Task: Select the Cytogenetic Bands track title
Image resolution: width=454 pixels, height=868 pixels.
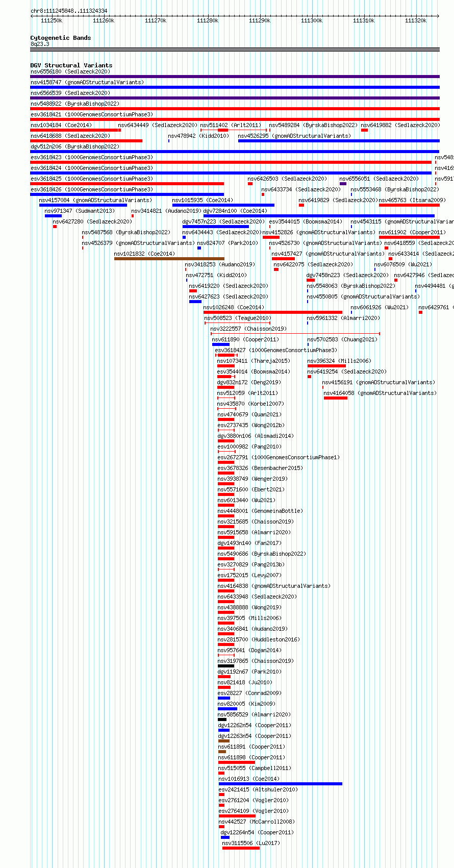Action: (61, 38)
